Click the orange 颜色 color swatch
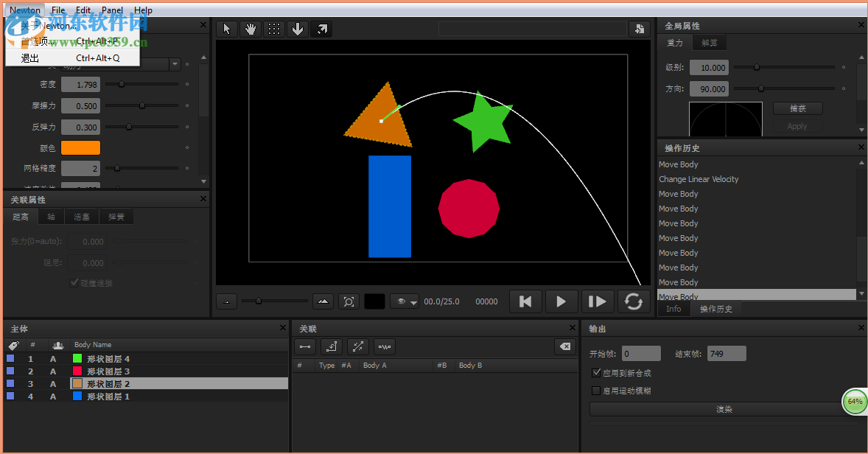Viewport: 868px width, 454px height. pyautogui.click(x=80, y=147)
